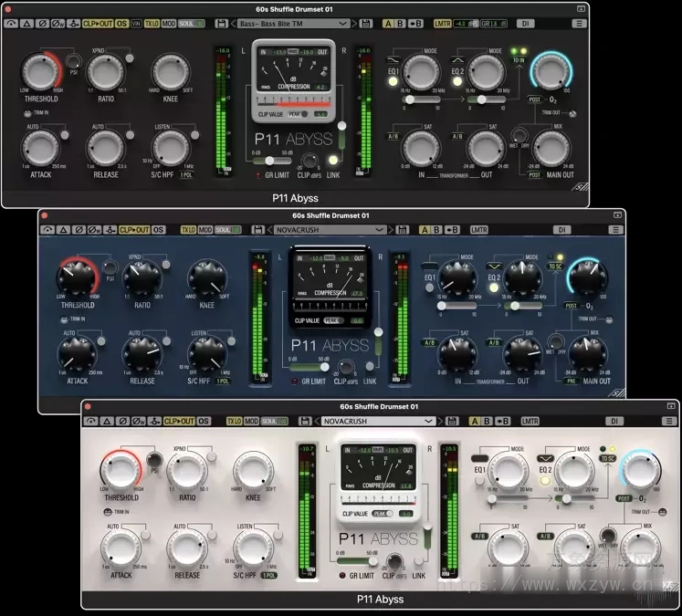682x616 pixels.
Task: Click the save preset floppy icon in top black window
Action: click(x=221, y=24)
